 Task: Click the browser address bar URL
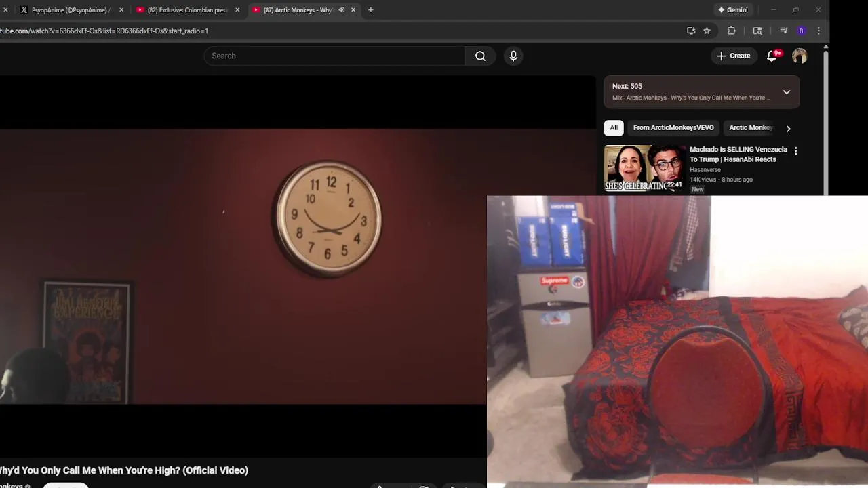pyautogui.click(x=104, y=30)
